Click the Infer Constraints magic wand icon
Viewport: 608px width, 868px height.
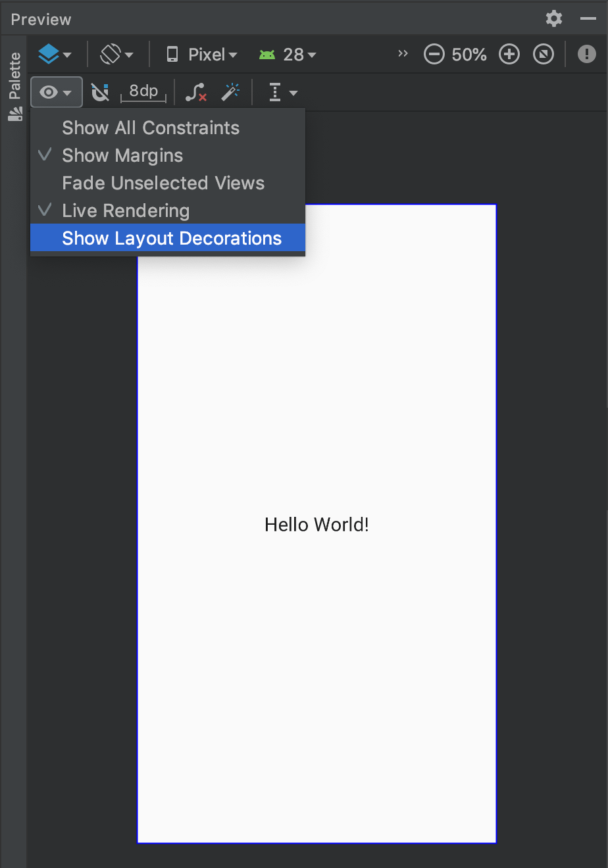[231, 92]
